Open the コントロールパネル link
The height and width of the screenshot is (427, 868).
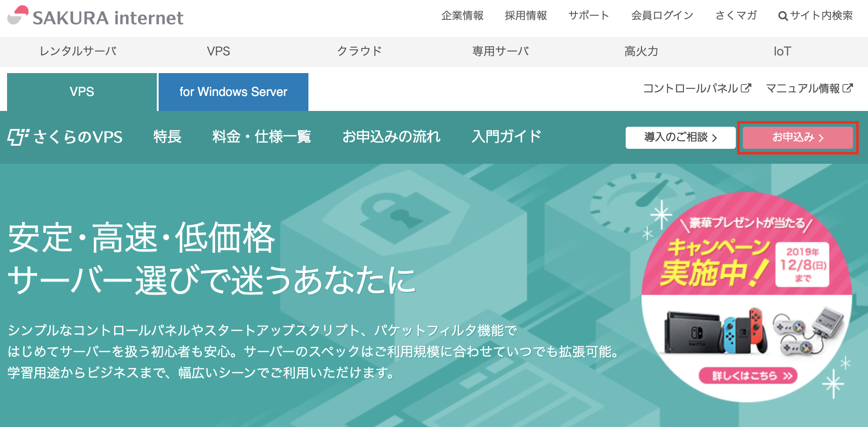(x=697, y=88)
